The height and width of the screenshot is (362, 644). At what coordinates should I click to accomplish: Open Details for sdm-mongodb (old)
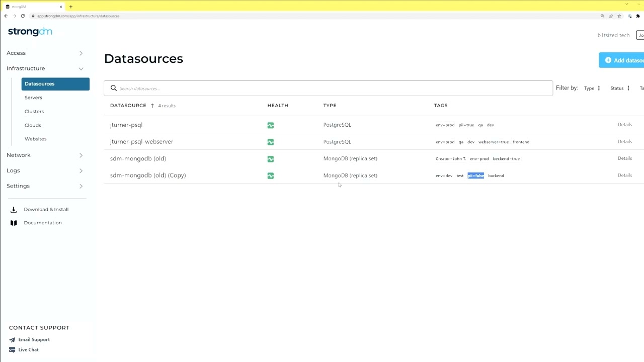tap(624, 158)
